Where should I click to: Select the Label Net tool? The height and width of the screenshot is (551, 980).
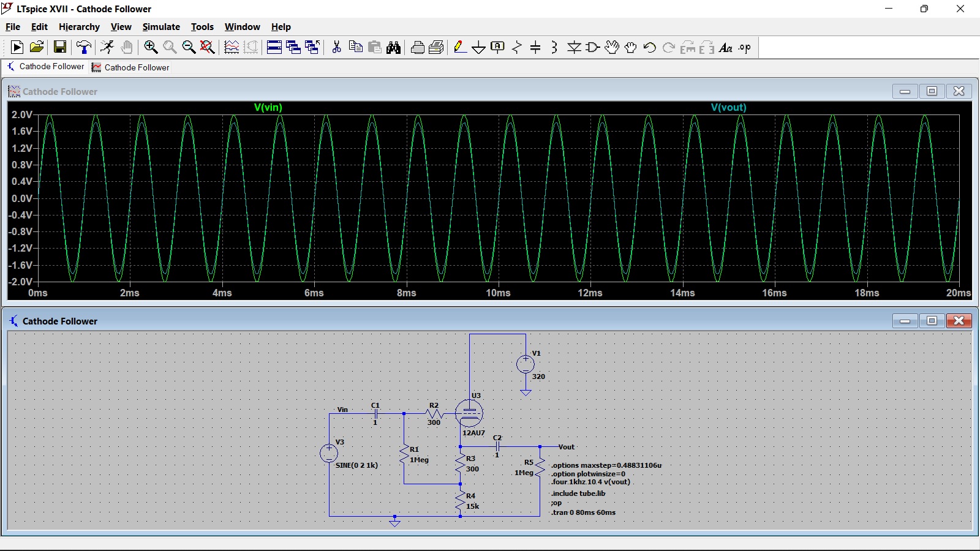tap(498, 47)
